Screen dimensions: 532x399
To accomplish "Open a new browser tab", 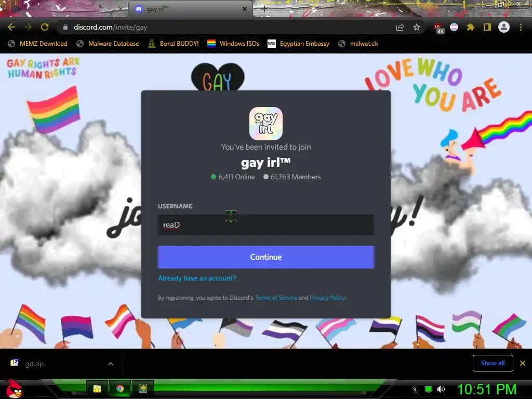I will tap(264, 9).
